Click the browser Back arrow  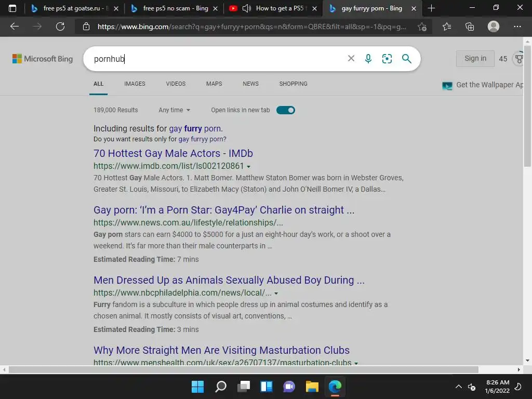pyautogui.click(x=14, y=26)
